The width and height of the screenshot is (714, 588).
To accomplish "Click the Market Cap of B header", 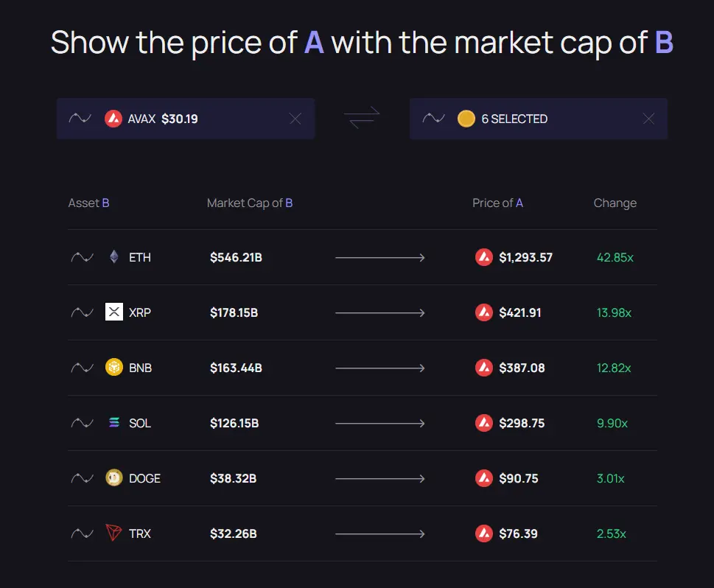I will 250,203.
